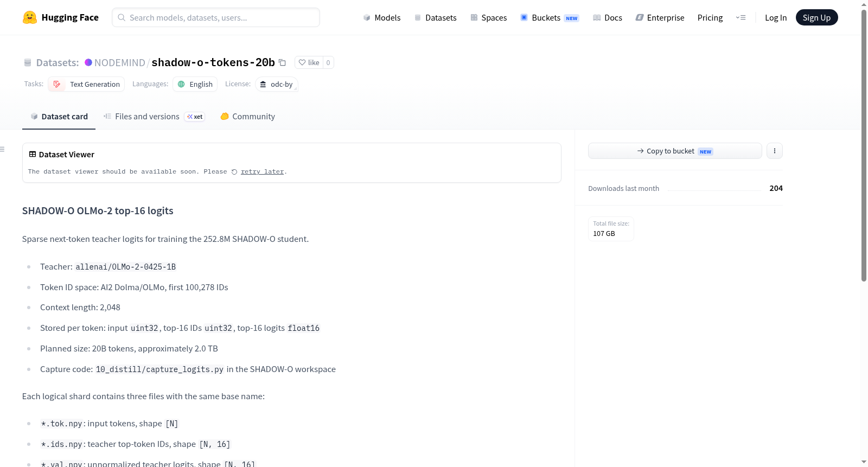Click the retry refresh icon
The image size is (868, 467).
point(234,172)
